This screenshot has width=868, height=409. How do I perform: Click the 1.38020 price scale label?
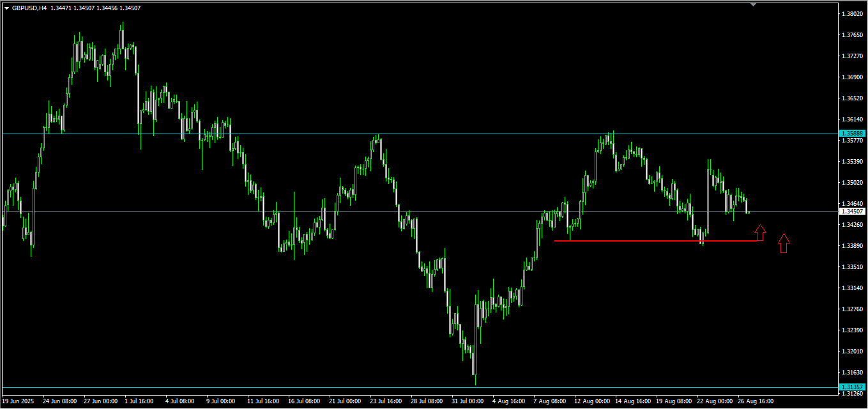coord(853,14)
